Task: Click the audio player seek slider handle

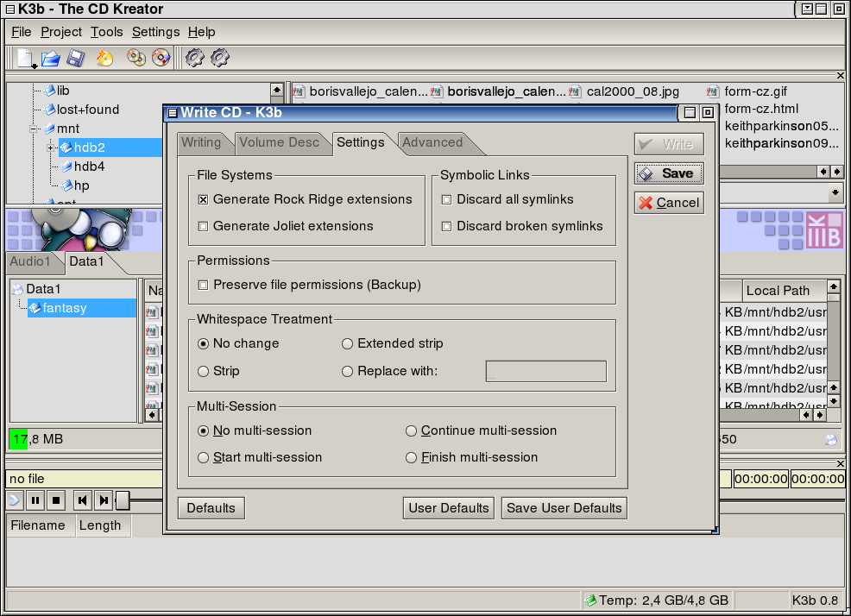Action: coord(123,500)
